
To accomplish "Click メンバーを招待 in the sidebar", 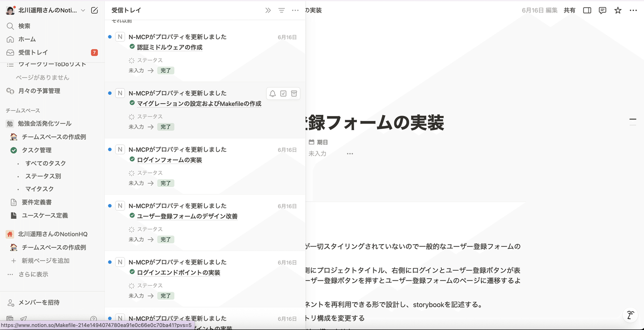I will click(39, 303).
